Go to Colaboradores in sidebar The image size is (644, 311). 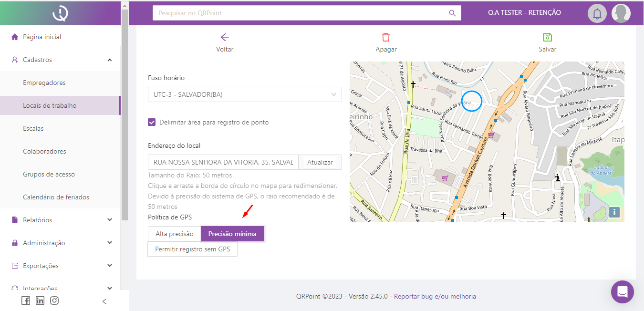[x=44, y=151]
